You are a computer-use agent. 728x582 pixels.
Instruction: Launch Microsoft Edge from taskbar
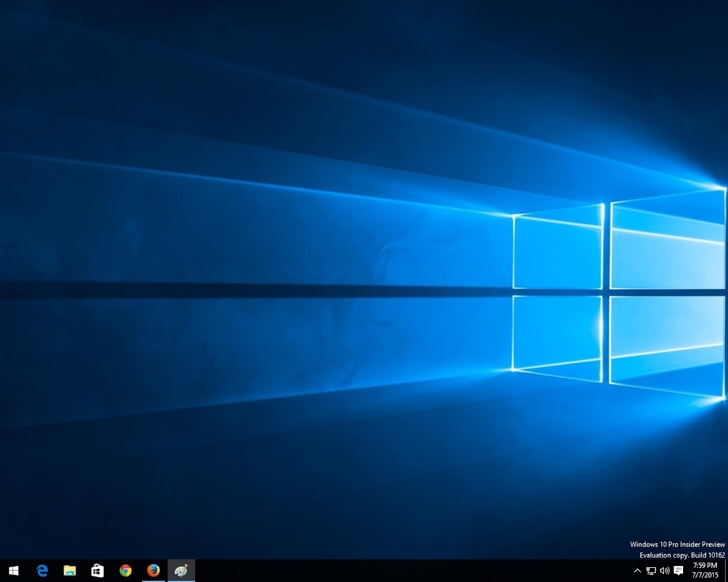coord(42,570)
